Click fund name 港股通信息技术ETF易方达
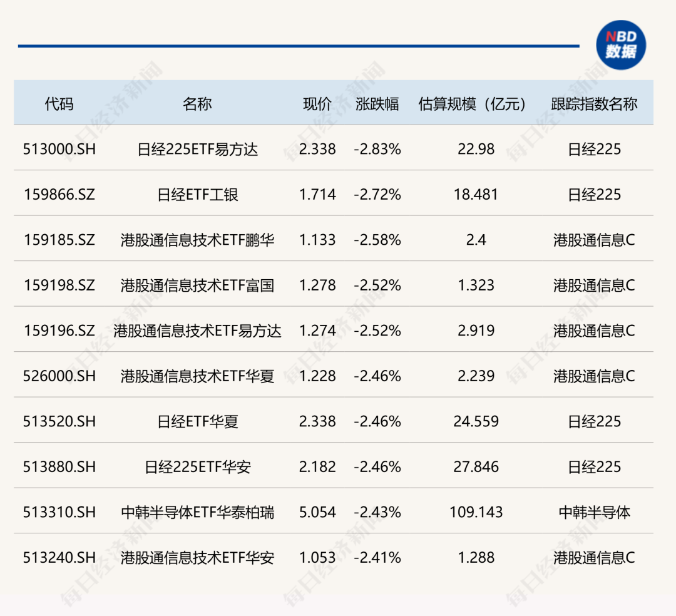The height and width of the screenshot is (616, 676). point(197,331)
